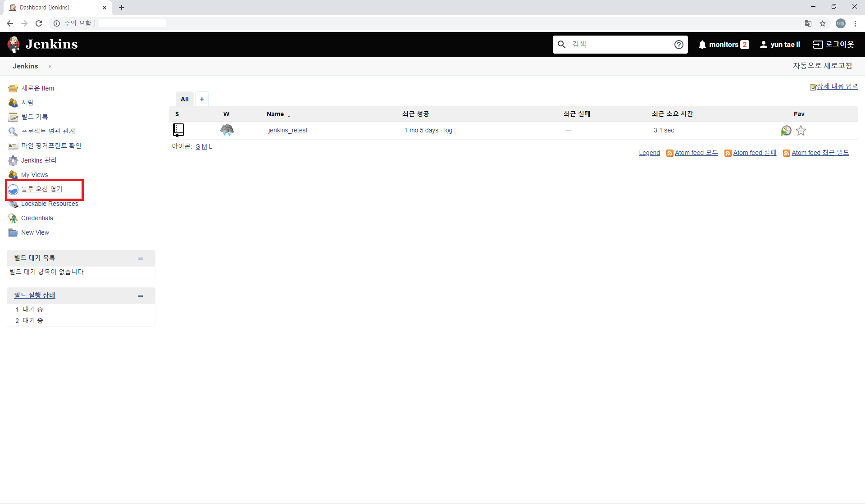The height and width of the screenshot is (504, 865).
Task: Expand the Jenkins breadcrumb arrow
Action: pyautogui.click(x=50, y=66)
